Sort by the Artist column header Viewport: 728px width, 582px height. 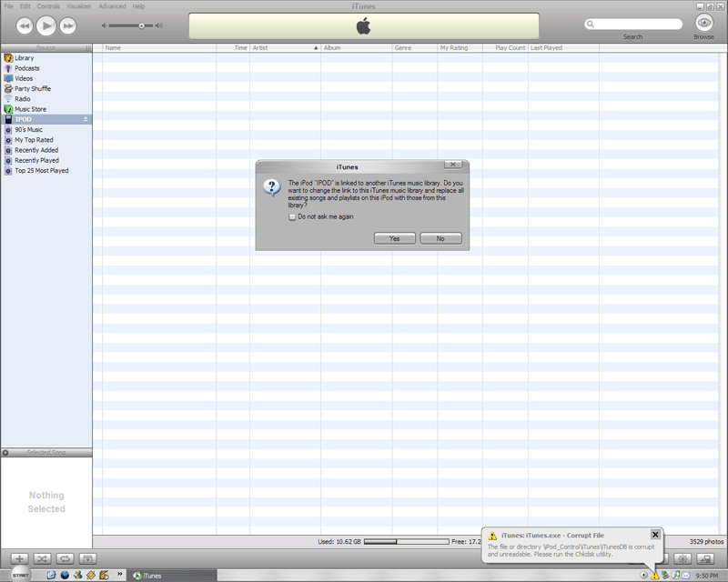tap(285, 47)
